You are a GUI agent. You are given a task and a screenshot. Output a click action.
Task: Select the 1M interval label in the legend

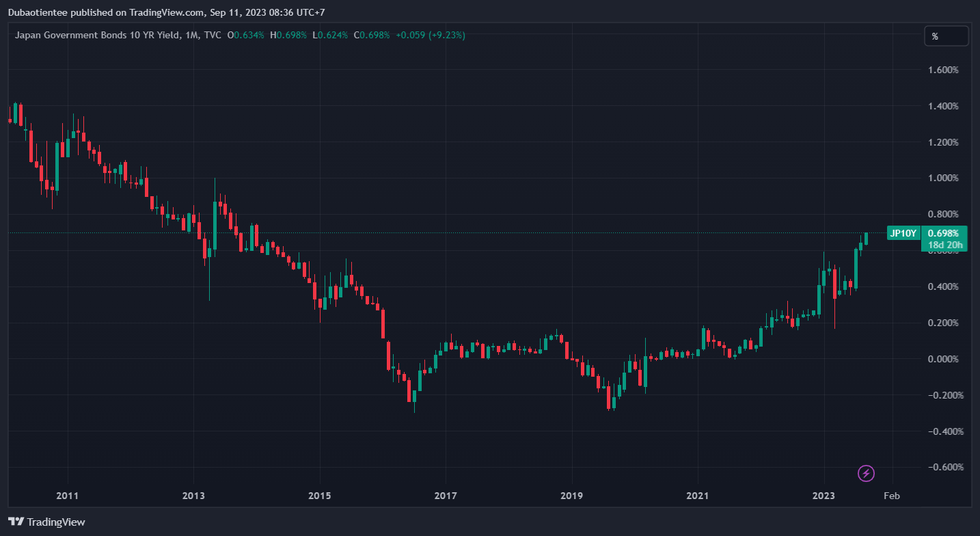coord(192,35)
